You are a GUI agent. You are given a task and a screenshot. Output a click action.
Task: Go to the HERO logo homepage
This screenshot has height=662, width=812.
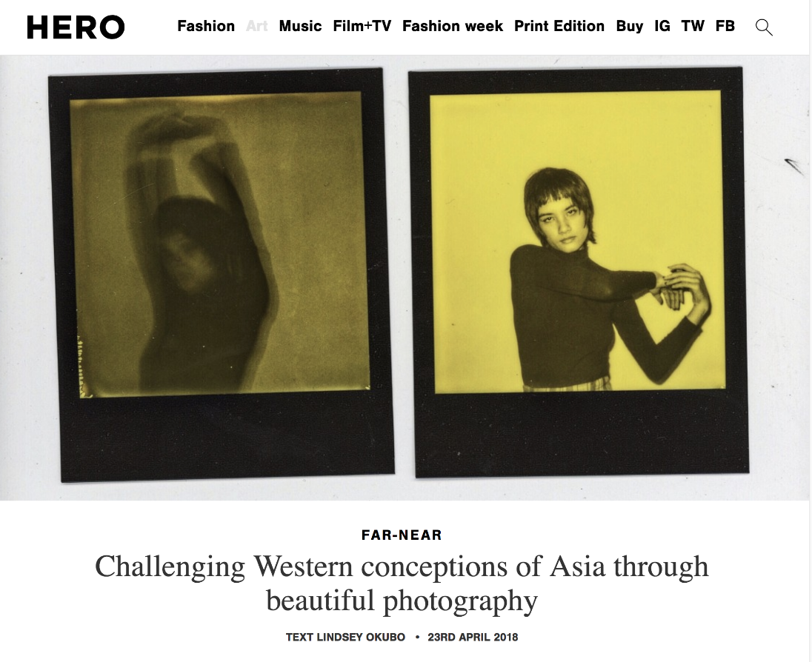click(x=76, y=27)
